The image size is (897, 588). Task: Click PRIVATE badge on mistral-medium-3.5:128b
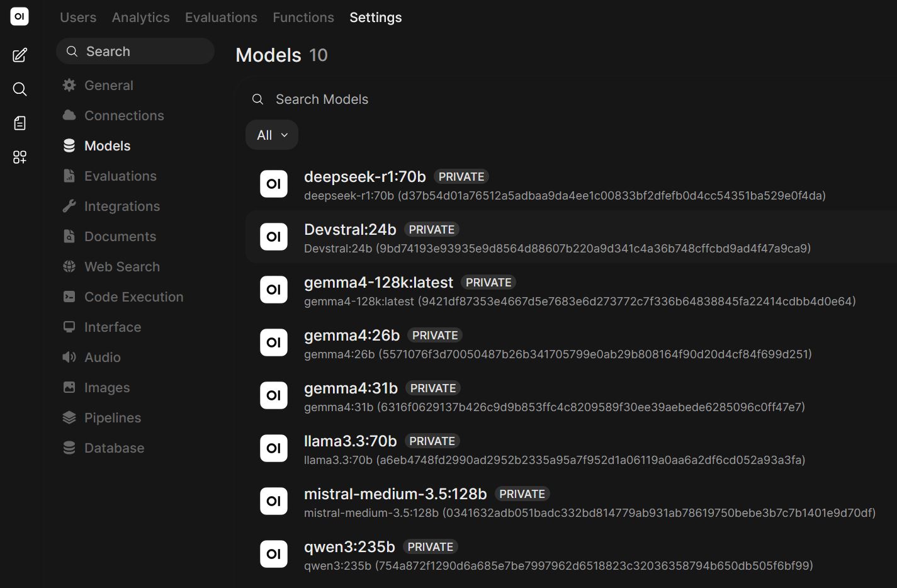tap(522, 494)
